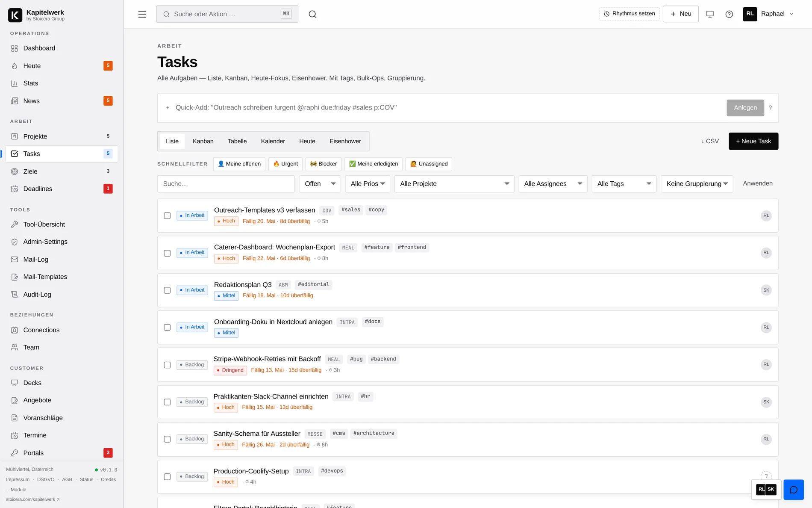This screenshot has height=508, width=812.
Task: Check the Sanity-Schema für Aussteller task
Action: (x=167, y=440)
